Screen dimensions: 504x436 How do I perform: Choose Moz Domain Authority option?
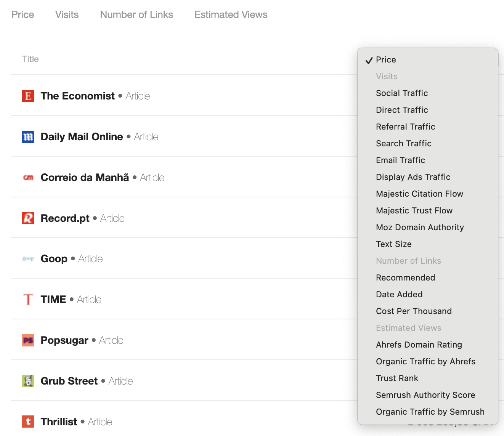tap(428, 227)
